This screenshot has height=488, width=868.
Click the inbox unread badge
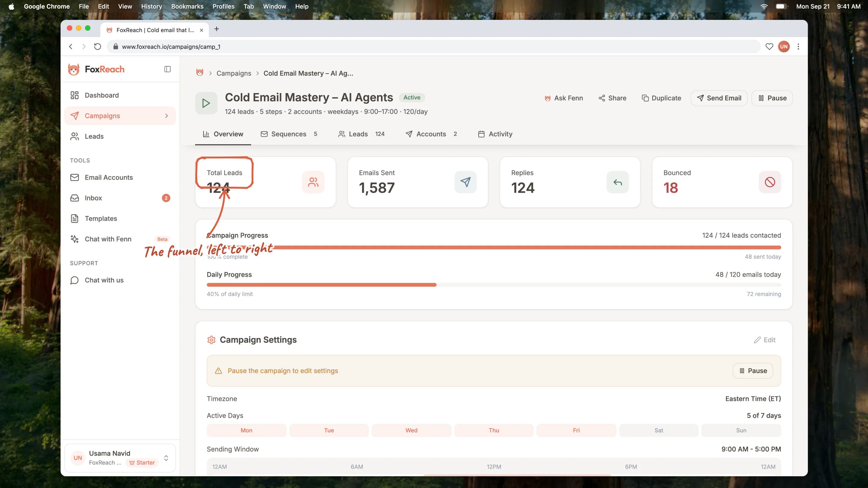[166, 198]
